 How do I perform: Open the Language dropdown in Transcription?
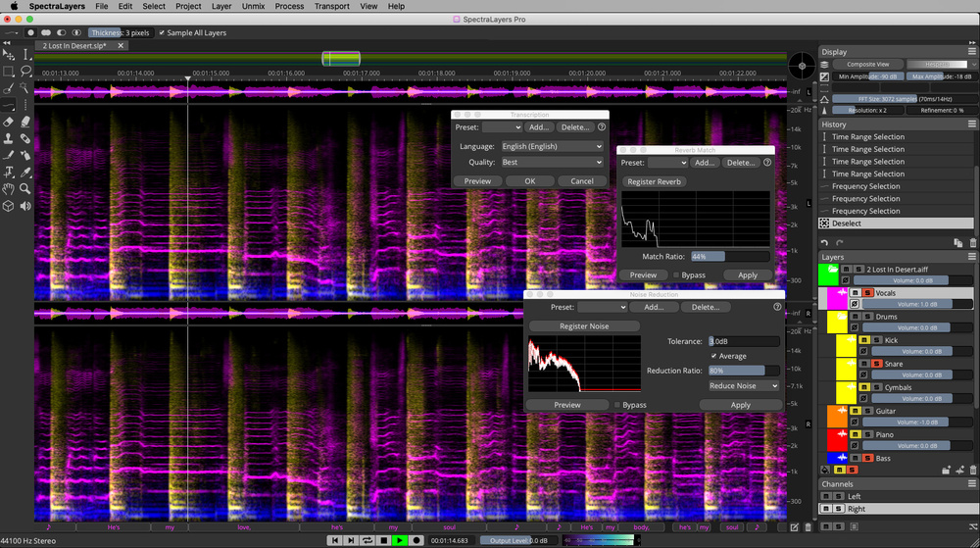pyautogui.click(x=551, y=146)
